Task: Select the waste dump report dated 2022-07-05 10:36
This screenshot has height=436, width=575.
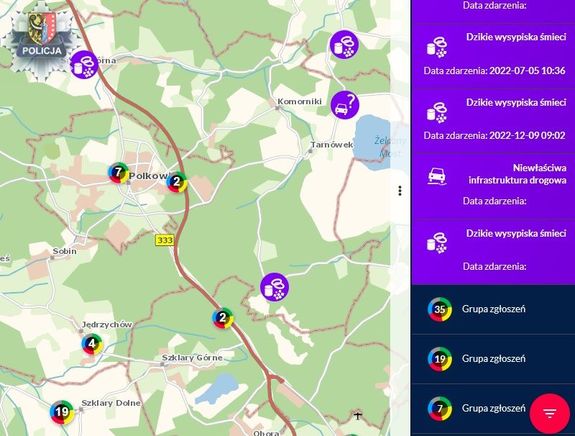Action: pyautogui.click(x=493, y=55)
